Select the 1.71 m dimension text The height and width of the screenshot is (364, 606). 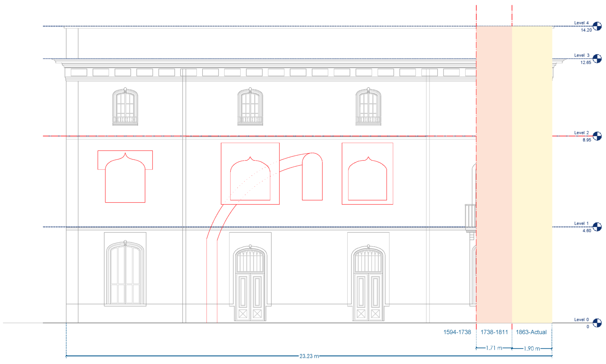tap(494, 348)
